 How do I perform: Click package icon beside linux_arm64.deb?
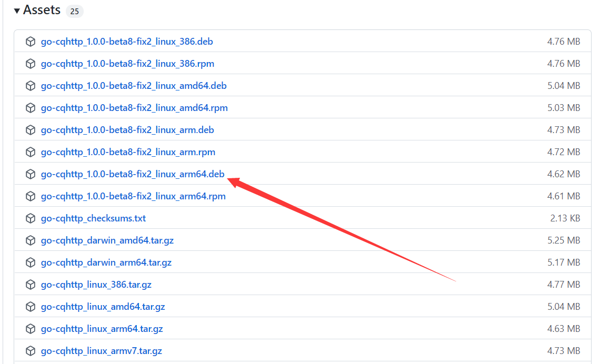pos(31,174)
